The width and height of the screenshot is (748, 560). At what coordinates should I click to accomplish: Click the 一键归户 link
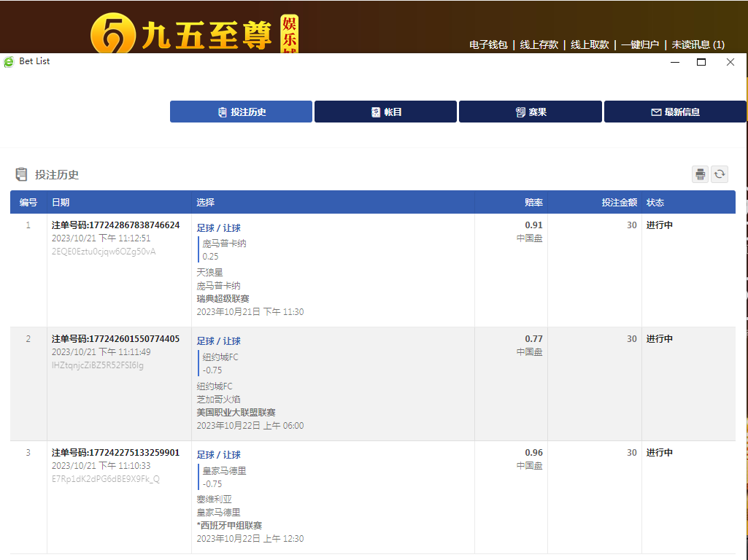[640, 44]
